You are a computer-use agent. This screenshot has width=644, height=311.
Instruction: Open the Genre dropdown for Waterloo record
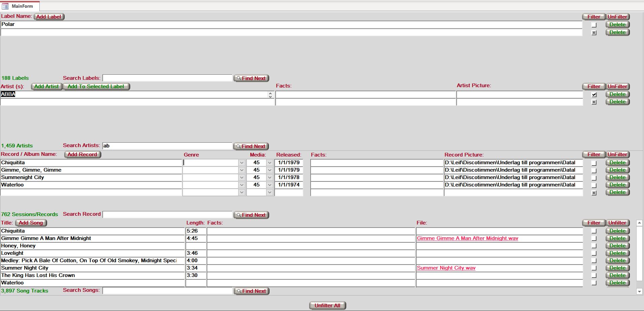pyautogui.click(x=242, y=185)
